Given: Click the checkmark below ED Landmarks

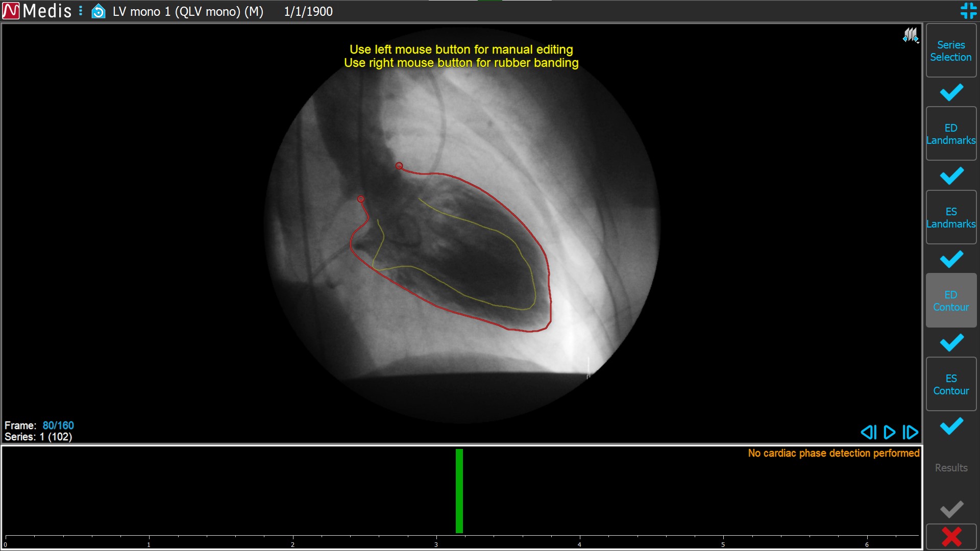Looking at the screenshot, I should click(951, 176).
